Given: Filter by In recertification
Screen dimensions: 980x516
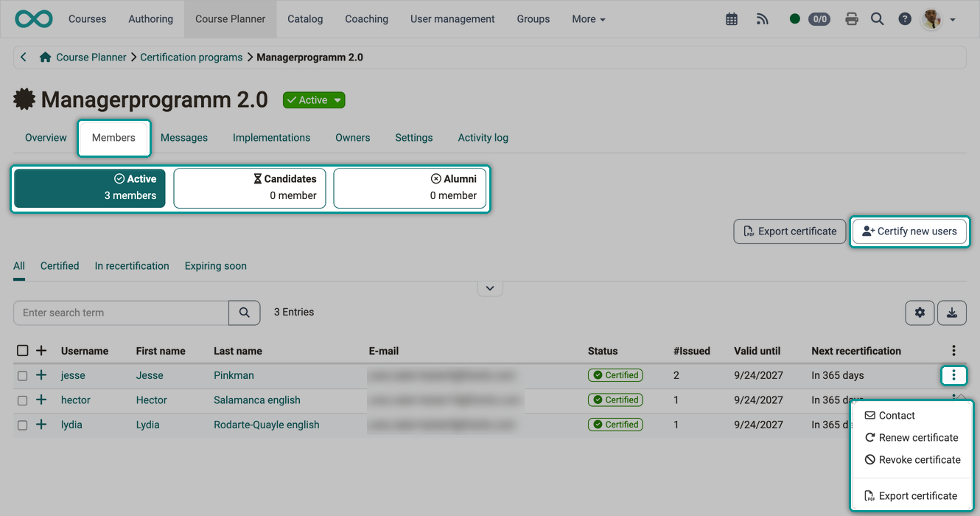Looking at the screenshot, I should (x=132, y=266).
